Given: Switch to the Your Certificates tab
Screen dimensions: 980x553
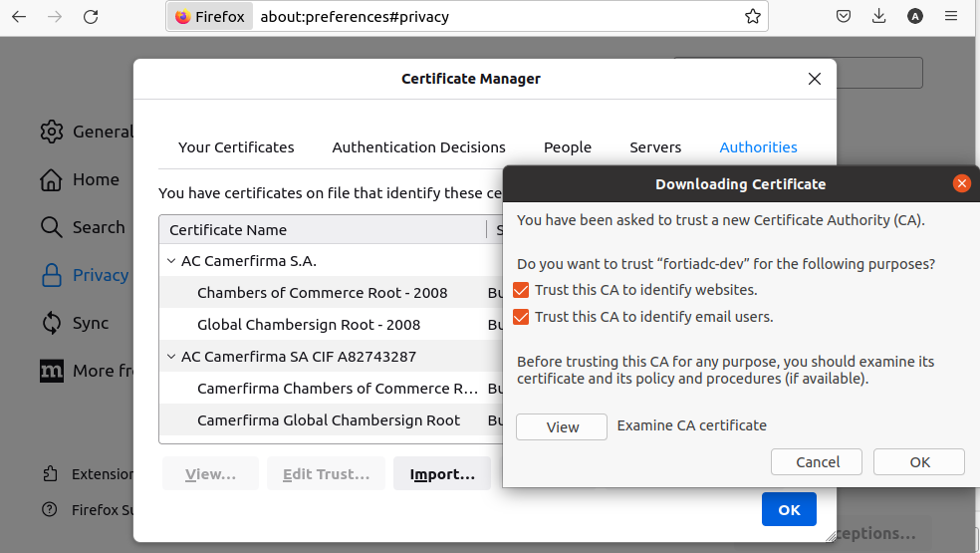Looking at the screenshot, I should [x=236, y=147].
